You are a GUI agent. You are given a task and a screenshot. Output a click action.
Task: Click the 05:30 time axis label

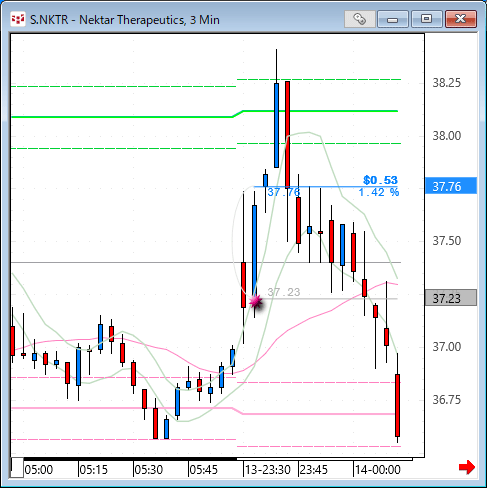(149, 470)
